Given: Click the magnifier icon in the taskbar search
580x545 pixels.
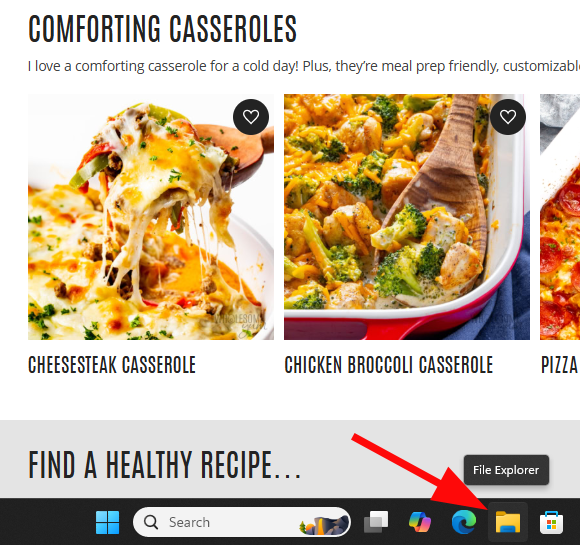Looking at the screenshot, I should point(151,522).
